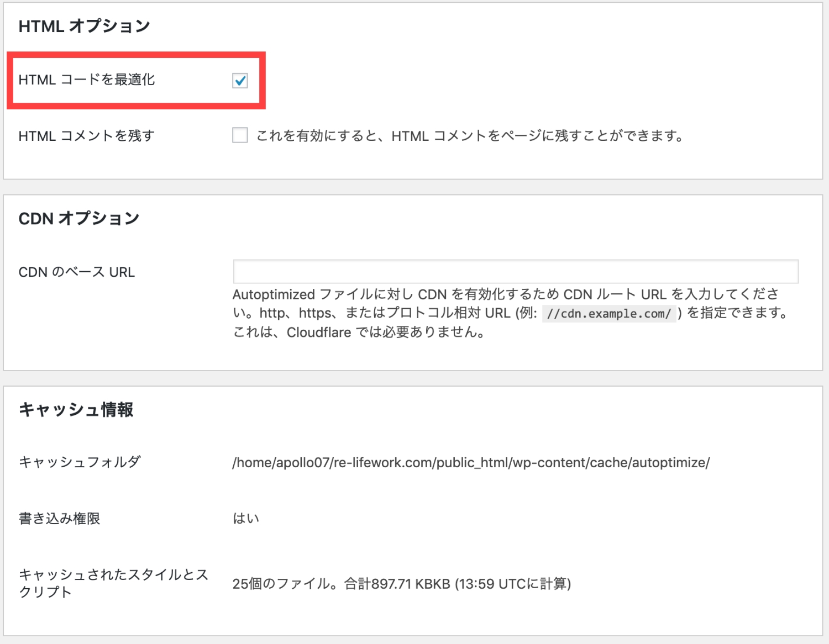Focus the CDN のベース URL input field
The image size is (829, 644).
pos(516,272)
